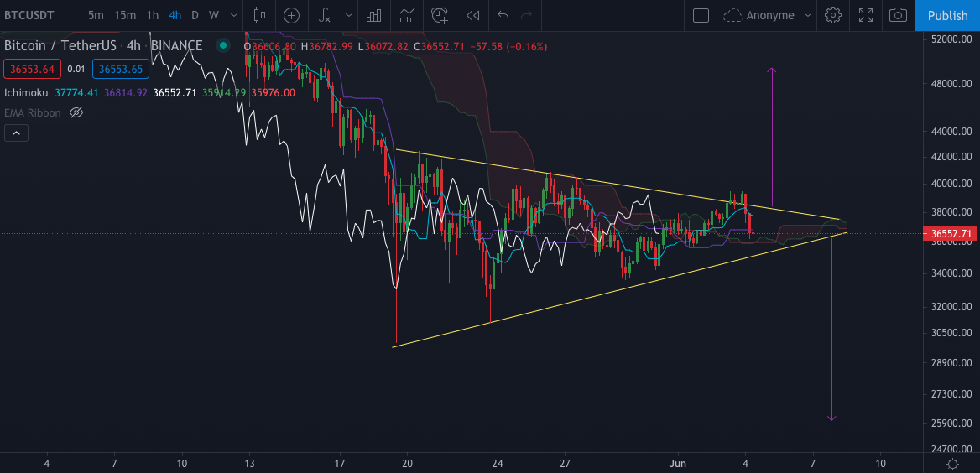
Task: Select the 1h timeframe
Action: click(153, 15)
